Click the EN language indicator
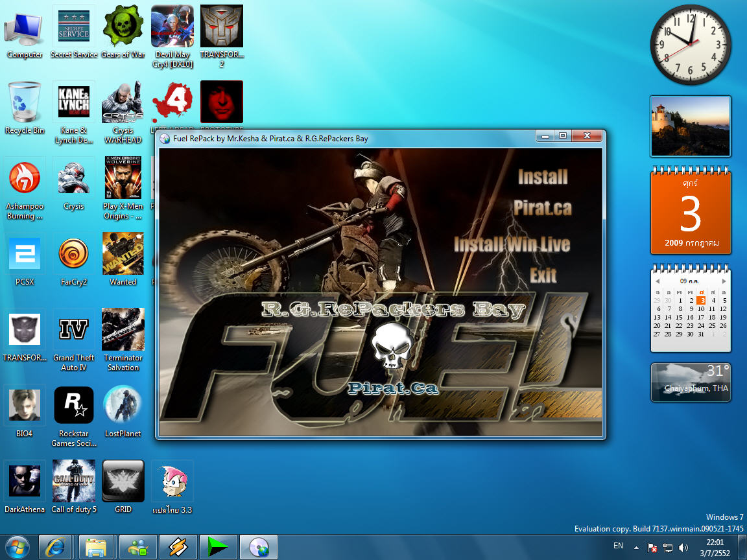 [618, 546]
